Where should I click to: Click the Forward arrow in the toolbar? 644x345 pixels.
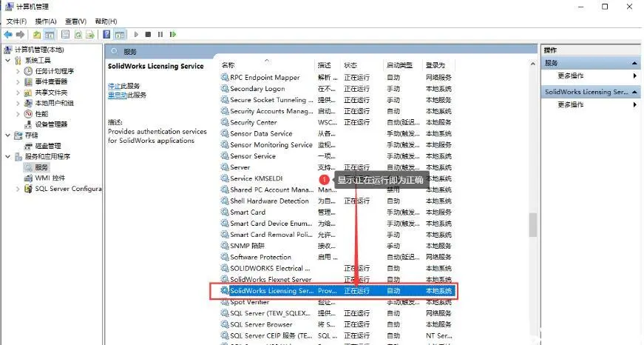tap(20, 35)
